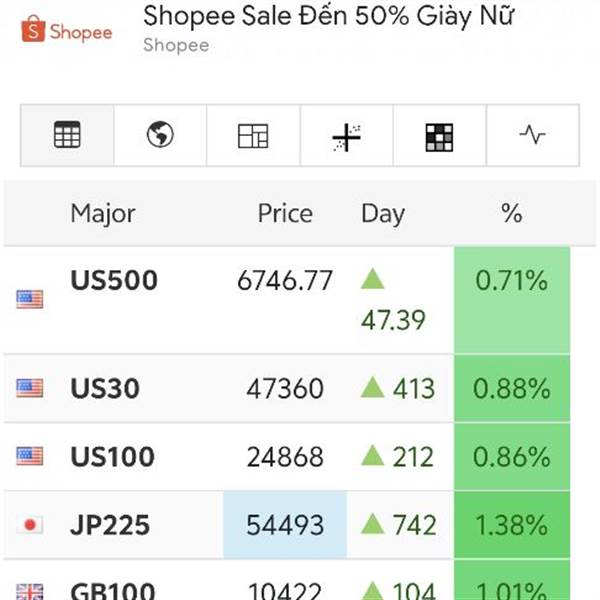
Task: Switch to the split grid layout icon
Action: click(x=253, y=135)
